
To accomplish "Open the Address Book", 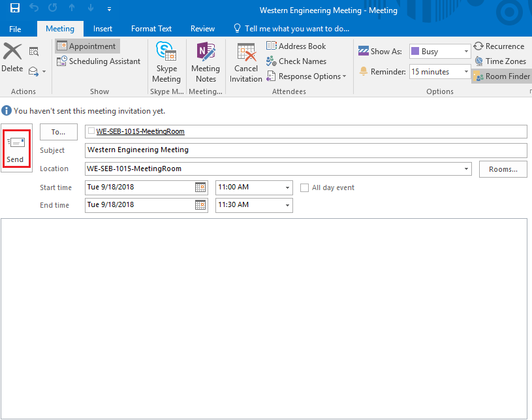I will 296,46.
